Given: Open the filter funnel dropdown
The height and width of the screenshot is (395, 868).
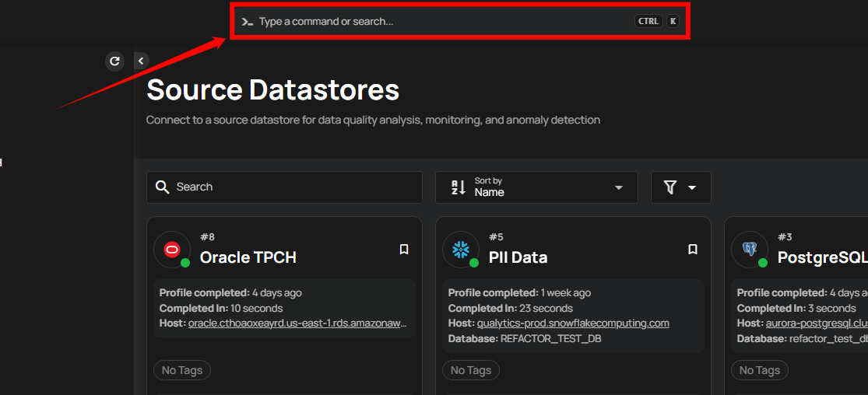Looking at the screenshot, I should tap(680, 187).
